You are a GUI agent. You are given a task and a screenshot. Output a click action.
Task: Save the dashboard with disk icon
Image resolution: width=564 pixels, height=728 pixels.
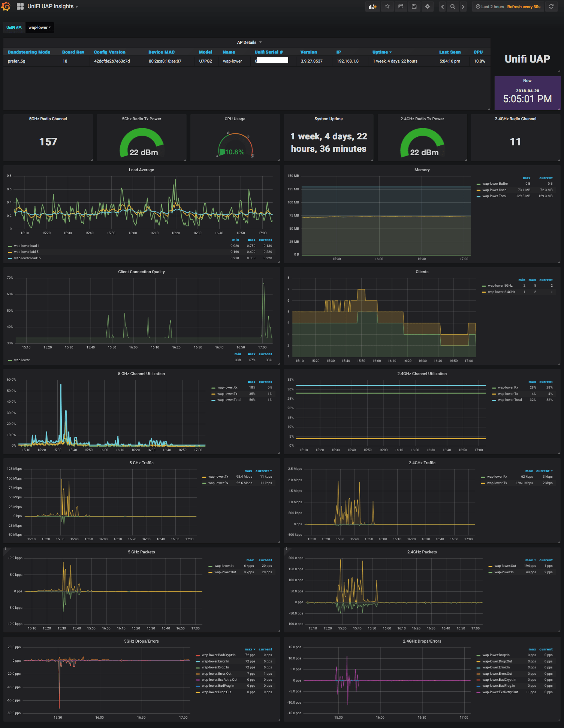point(414,7)
